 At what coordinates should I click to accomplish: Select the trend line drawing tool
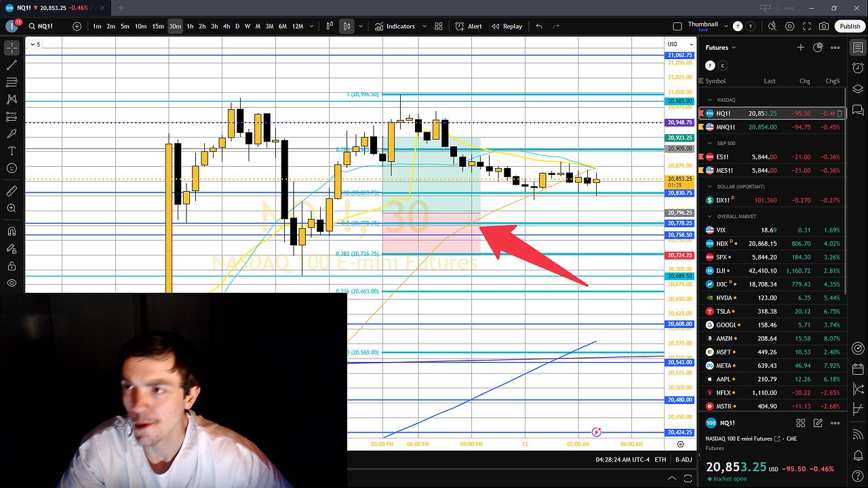12,65
